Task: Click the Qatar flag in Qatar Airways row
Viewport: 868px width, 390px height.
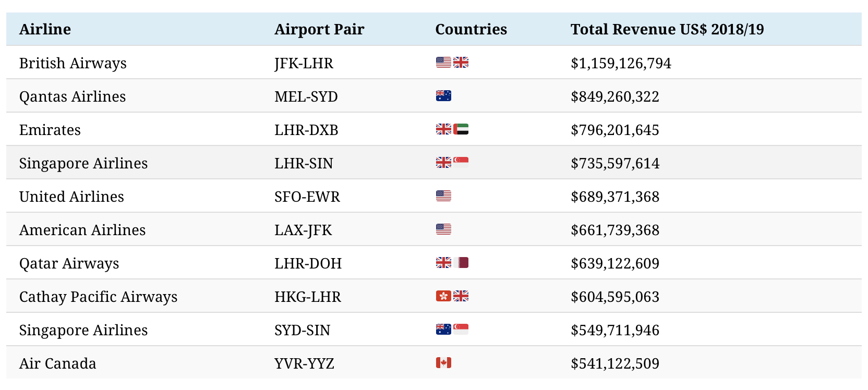Action: 461,263
